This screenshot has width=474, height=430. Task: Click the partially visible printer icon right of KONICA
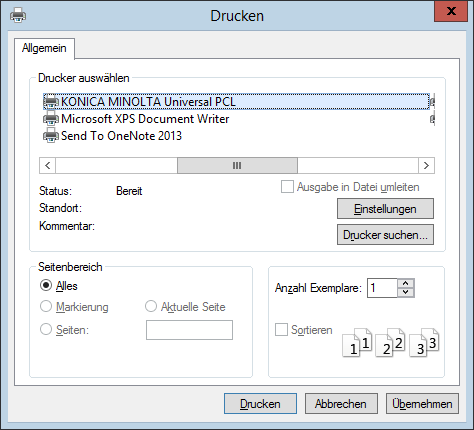(x=432, y=101)
